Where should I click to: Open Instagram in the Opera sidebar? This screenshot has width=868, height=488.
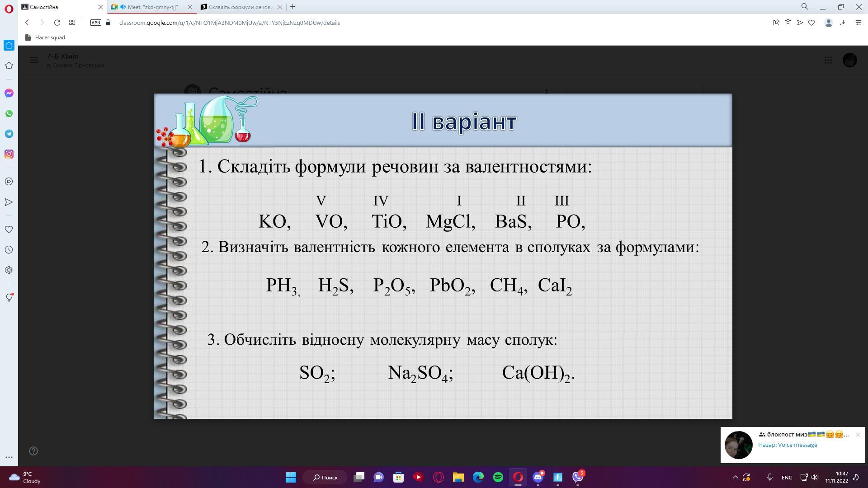(9, 154)
